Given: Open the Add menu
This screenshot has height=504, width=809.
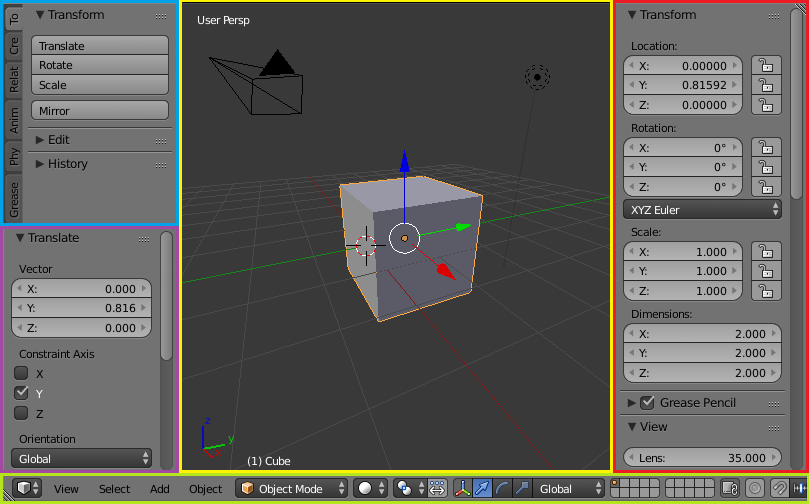Looking at the screenshot, I should tap(160, 489).
